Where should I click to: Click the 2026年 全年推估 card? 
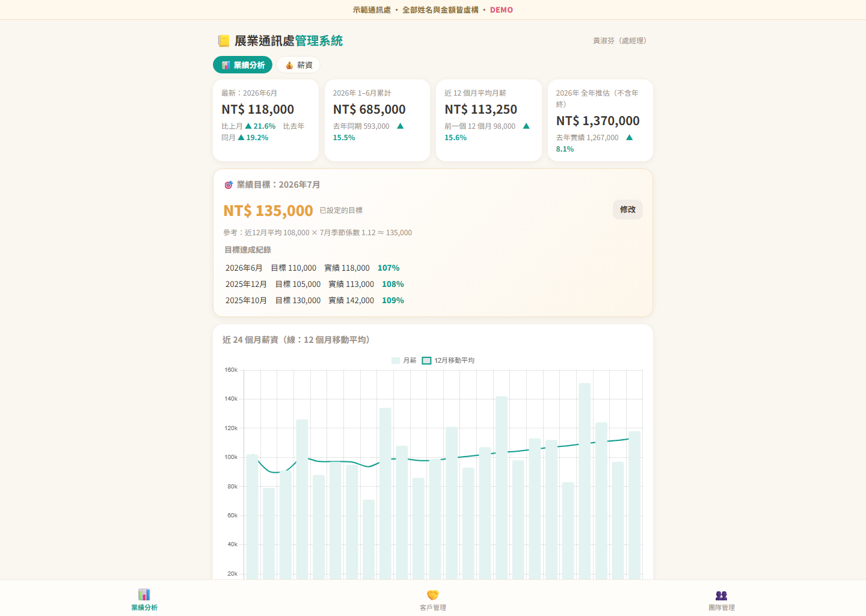(x=600, y=120)
